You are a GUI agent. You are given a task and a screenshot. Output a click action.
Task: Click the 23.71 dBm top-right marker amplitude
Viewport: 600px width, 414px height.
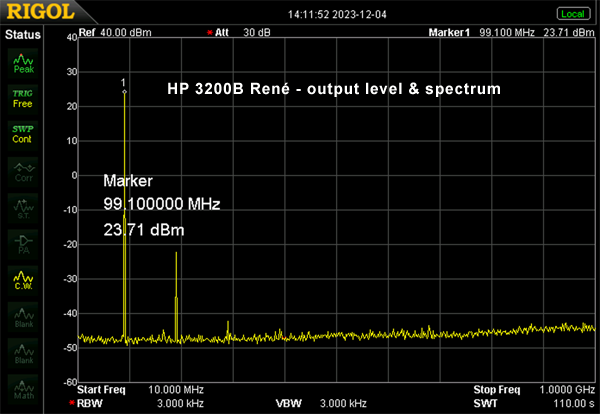pyautogui.click(x=569, y=33)
